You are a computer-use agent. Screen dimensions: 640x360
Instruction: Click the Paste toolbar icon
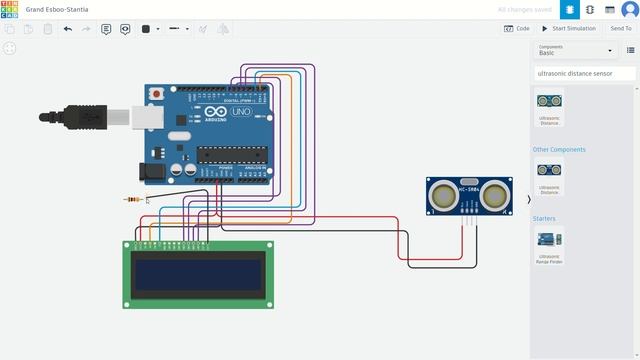tap(29, 29)
